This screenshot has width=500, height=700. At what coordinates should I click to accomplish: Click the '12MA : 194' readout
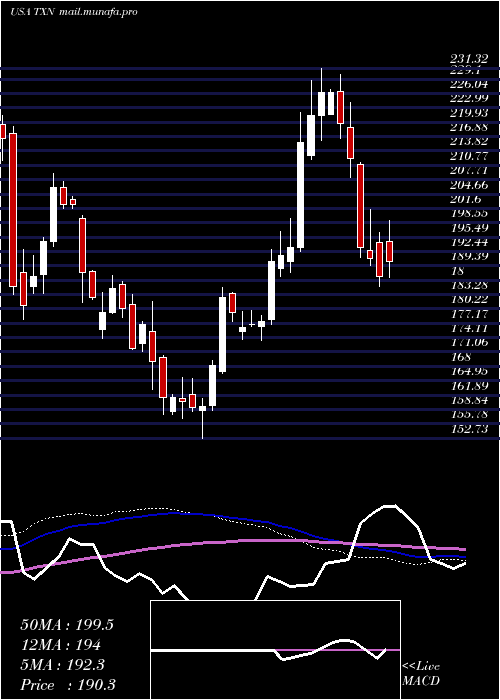60,645
